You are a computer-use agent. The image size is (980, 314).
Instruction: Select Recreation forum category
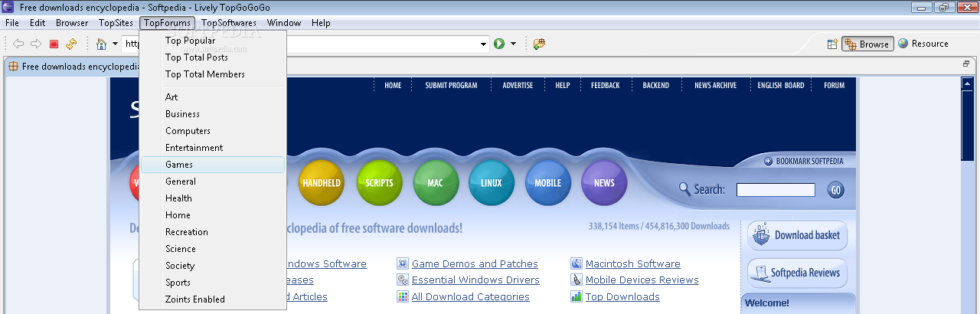[213, 232]
